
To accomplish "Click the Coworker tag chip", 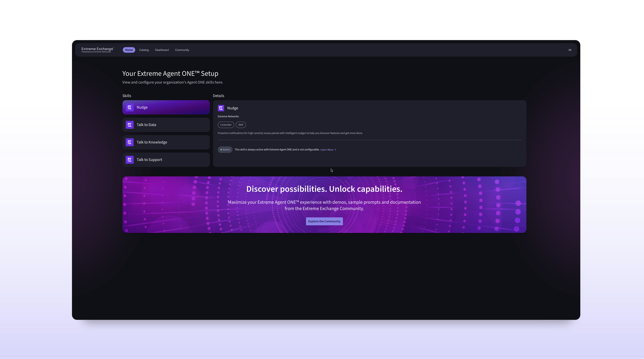I will 226,125.
